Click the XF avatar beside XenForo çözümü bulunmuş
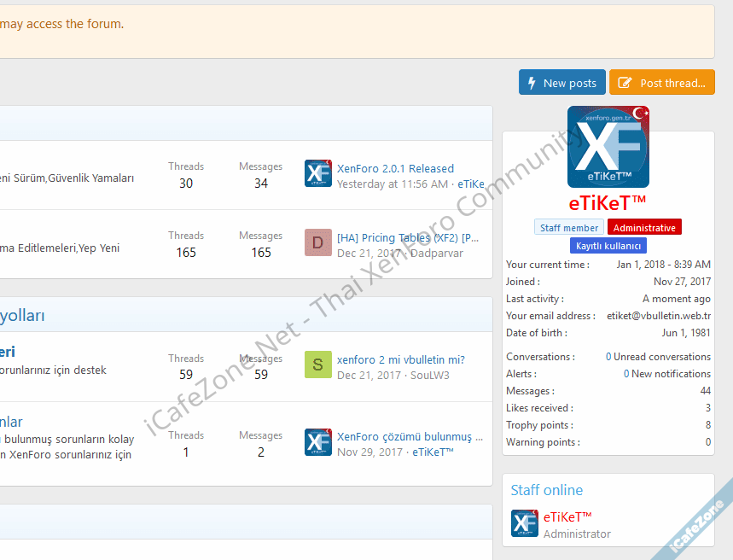The height and width of the screenshot is (560, 733). click(x=317, y=442)
